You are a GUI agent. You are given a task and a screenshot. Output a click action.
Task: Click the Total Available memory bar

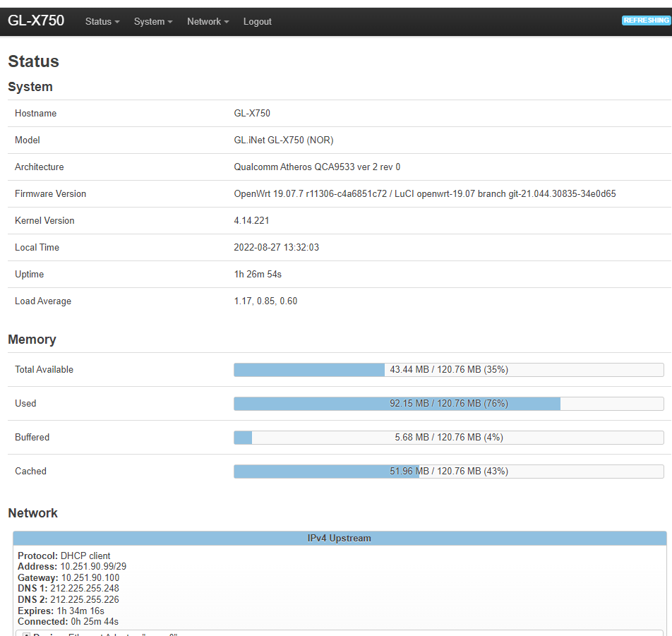[448, 369]
